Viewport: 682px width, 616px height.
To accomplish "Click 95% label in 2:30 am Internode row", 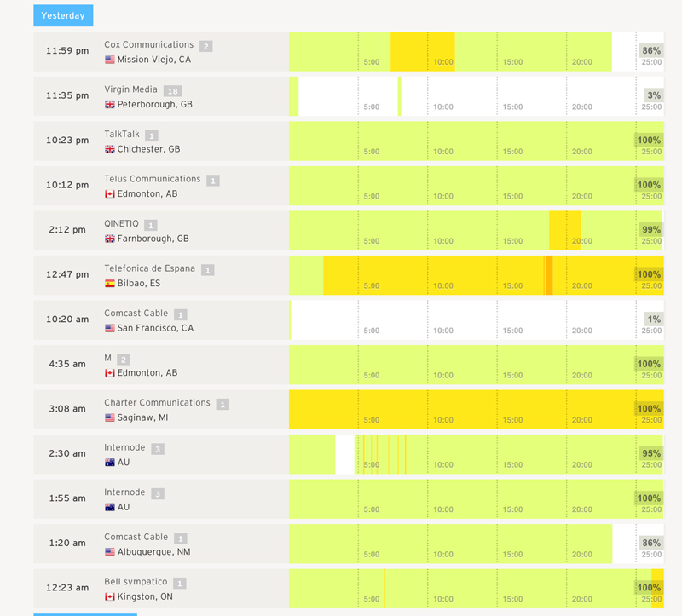I will [651, 453].
